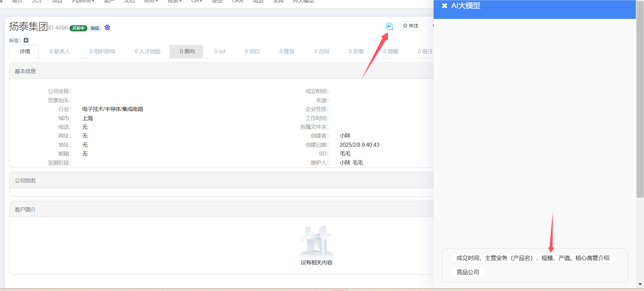Click the AI assistant icon beside 关注

pos(389,26)
